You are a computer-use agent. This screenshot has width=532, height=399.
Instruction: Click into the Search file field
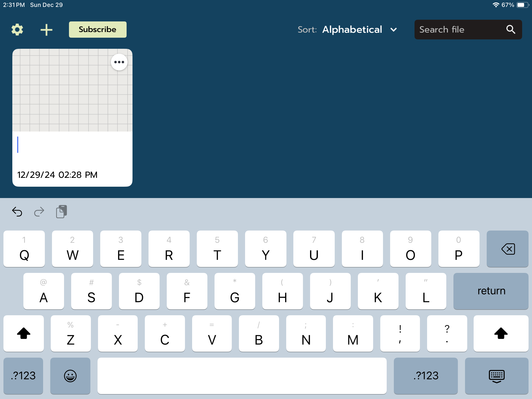(458, 30)
